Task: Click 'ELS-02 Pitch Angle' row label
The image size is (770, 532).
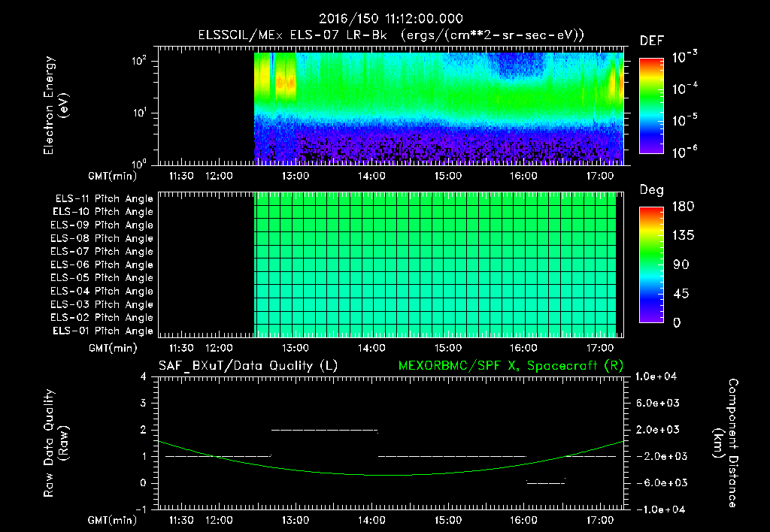Action: click(102, 318)
